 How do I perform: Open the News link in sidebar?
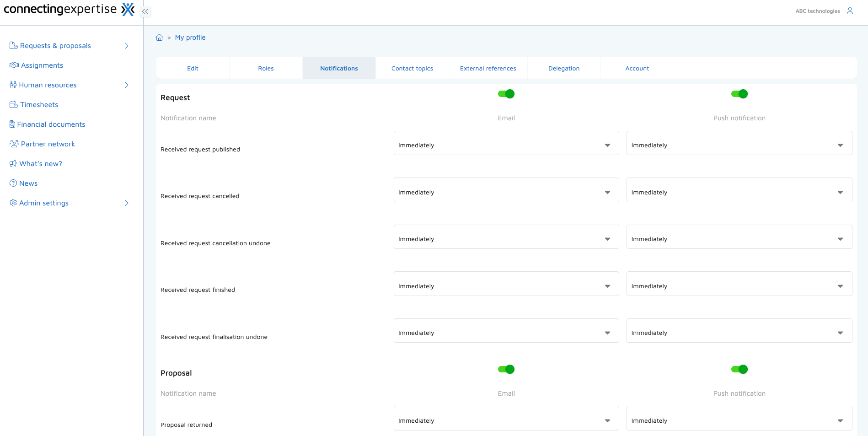[x=28, y=183]
